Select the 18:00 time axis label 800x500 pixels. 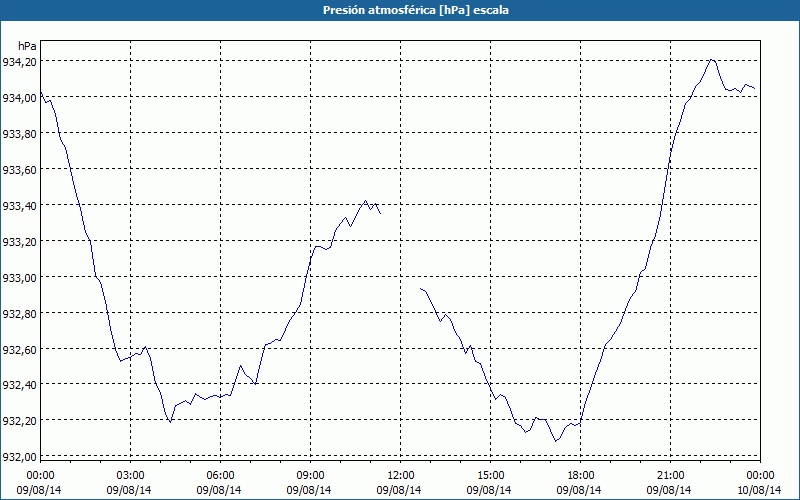tap(580, 475)
